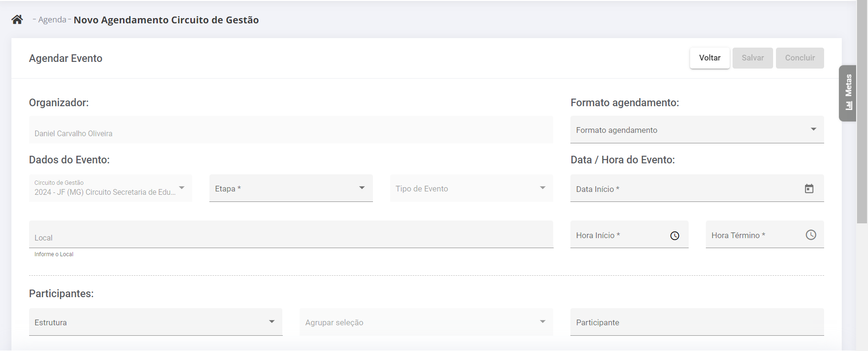The width and height of the screenshot is (868, 351).
Task: Expand the Estrutura dropdown
Action: 155,322
